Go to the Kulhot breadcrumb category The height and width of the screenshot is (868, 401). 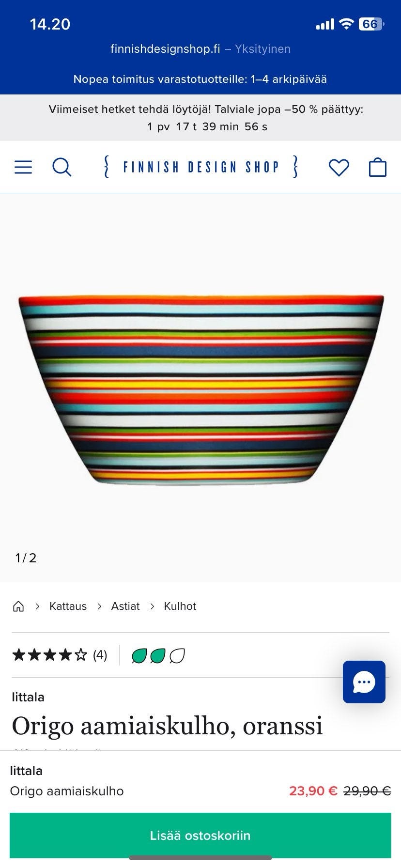(x=180, y=606)
